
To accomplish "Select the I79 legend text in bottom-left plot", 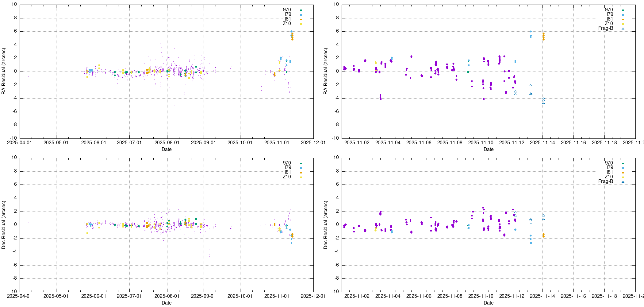I will (x=287, y=168).
